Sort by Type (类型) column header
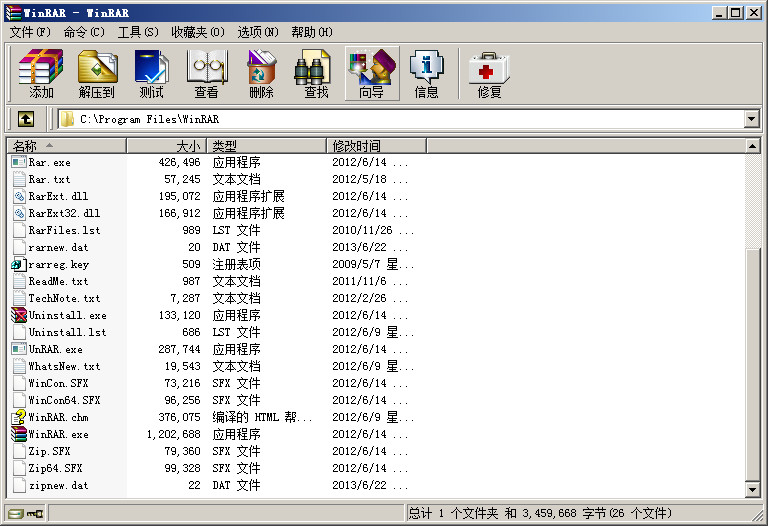Screen dimensions: 768x526 pyautogui.click(x=266, y=145)
